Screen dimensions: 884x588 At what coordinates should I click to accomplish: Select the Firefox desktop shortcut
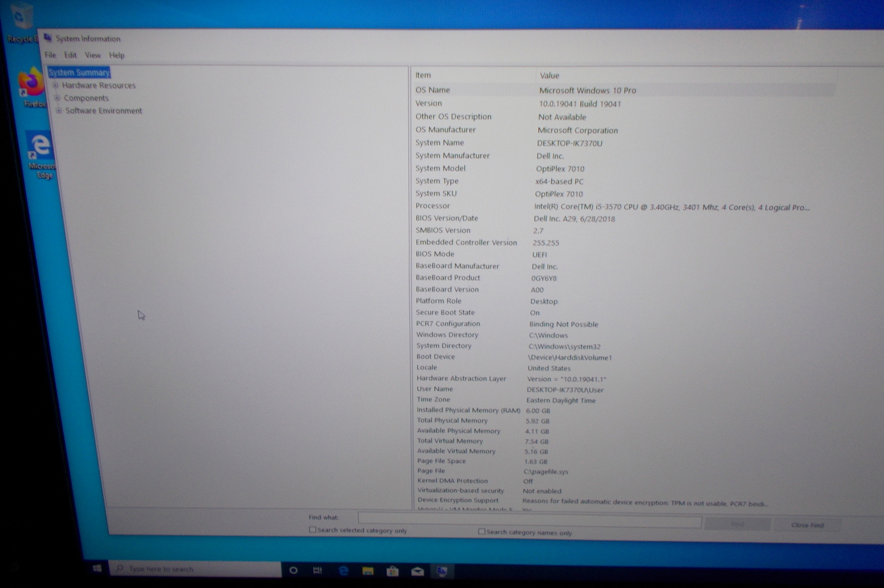32,86
